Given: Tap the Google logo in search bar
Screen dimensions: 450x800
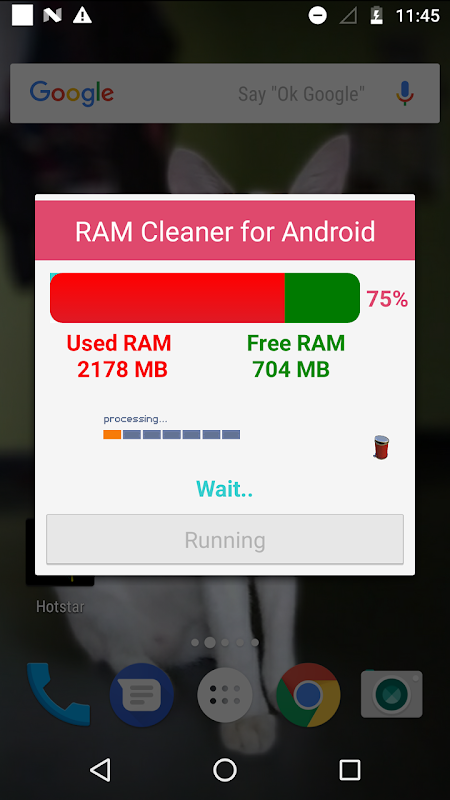Looking at the screenshot, I should 72,94.
